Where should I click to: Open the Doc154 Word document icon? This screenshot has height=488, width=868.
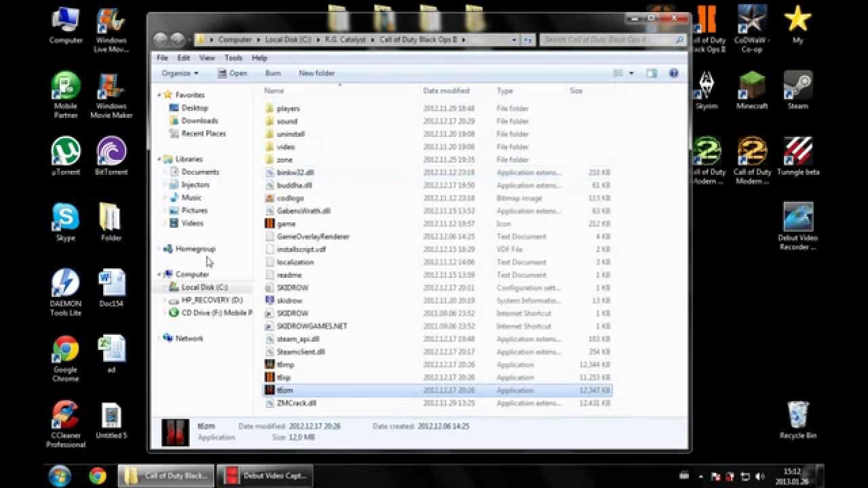coord(111,288)
